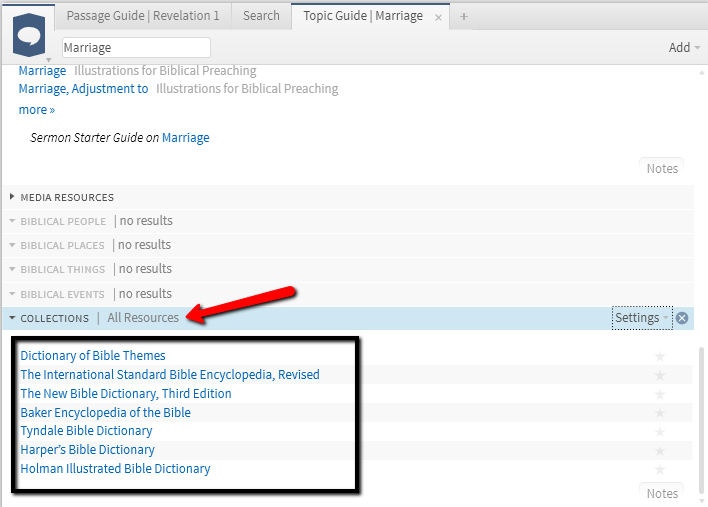Screen dimensions: 708x507
Task: Star the Baker Encyclopedia of the Bible row
Action: [x=660, y=413]
